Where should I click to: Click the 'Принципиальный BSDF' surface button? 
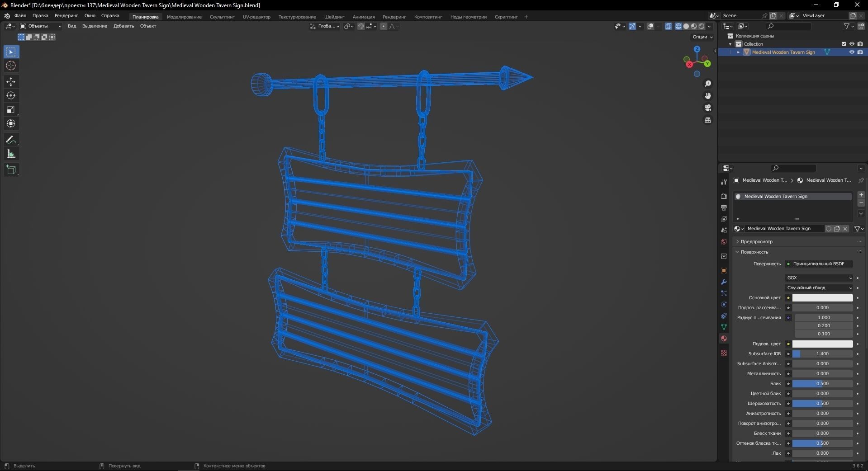[x=819, y=264]
